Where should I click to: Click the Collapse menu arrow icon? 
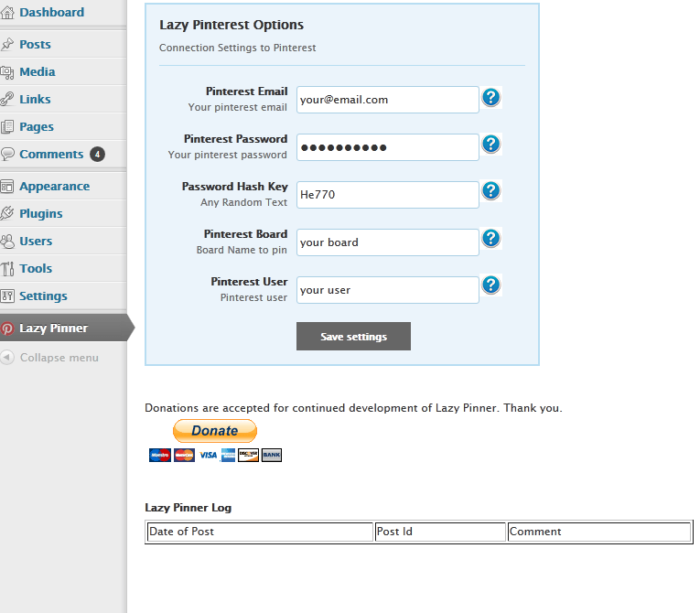(x=7, y=358)
